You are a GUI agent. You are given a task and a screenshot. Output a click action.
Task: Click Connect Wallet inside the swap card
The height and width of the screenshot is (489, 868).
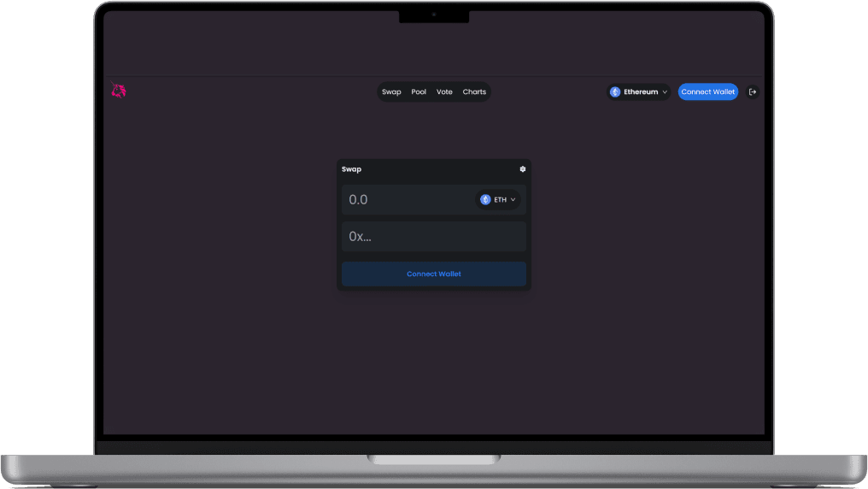click(x=434, y=274)
